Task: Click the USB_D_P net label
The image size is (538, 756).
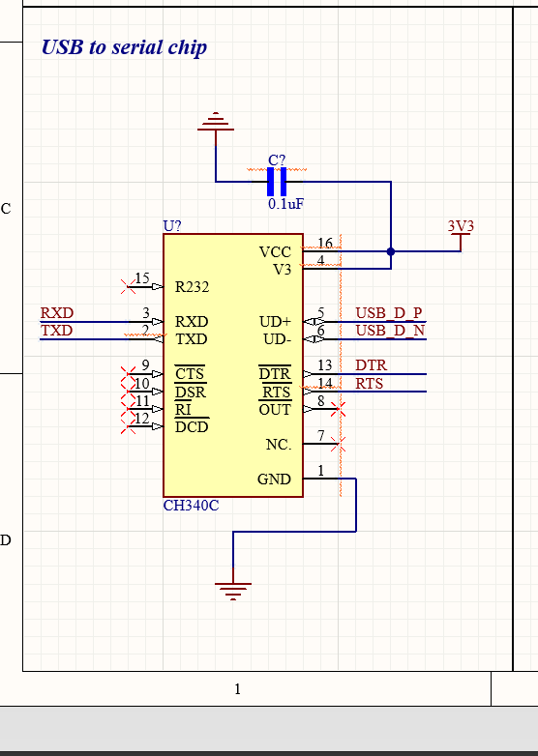Action: click(x=389, y=313)
